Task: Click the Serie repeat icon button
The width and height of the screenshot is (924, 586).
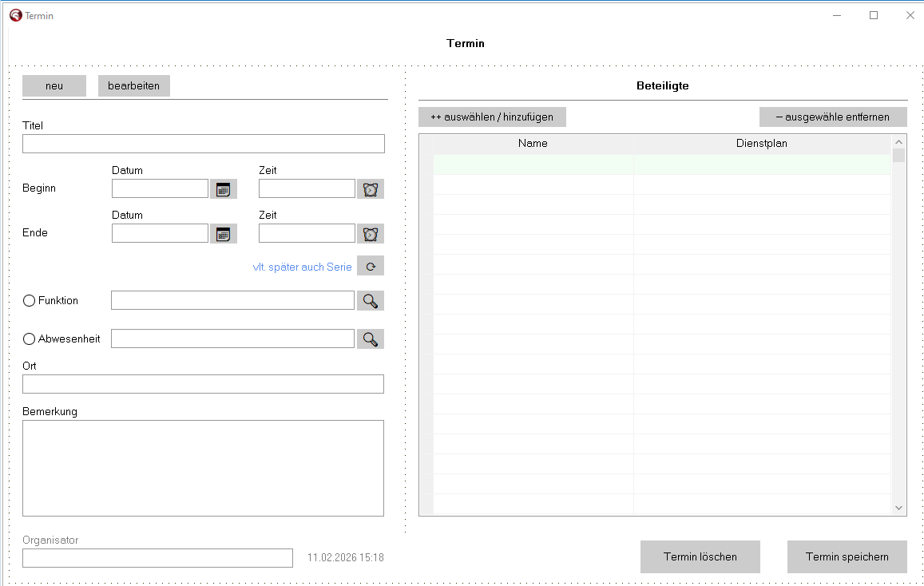Action: click(x=370, y=266)
